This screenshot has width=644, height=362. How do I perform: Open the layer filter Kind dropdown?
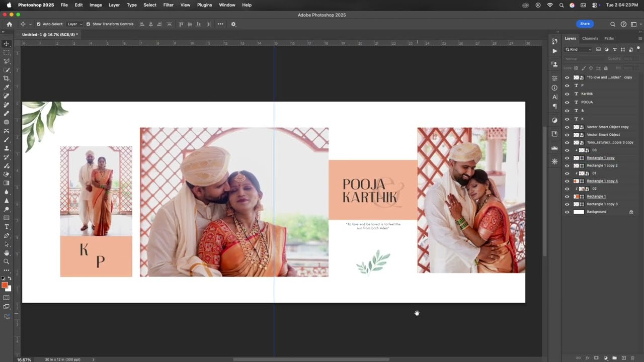(579, 49)
